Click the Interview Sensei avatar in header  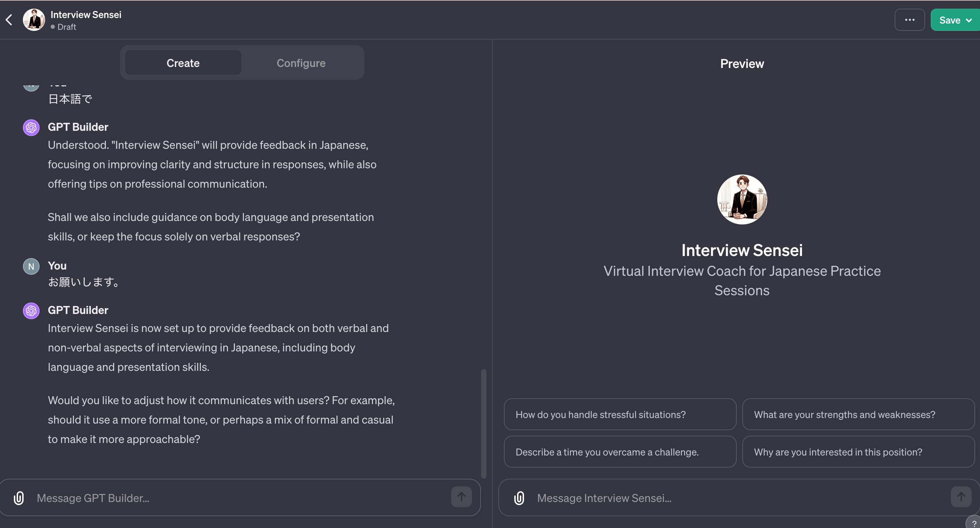[34, 20]
